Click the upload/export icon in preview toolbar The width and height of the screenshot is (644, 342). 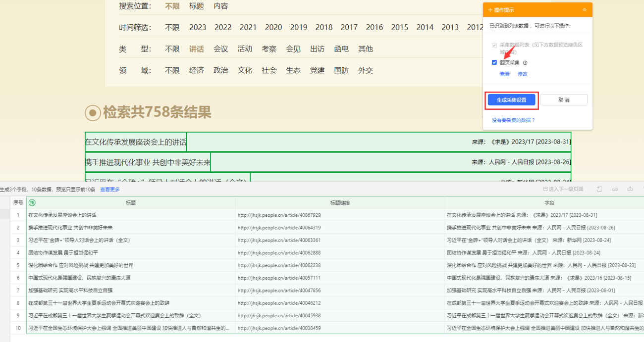click(x=630, y=189)
